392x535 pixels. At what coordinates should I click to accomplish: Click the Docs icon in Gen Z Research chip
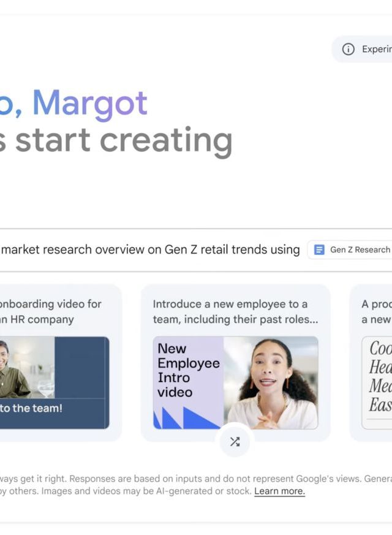[x=319, y=249]
